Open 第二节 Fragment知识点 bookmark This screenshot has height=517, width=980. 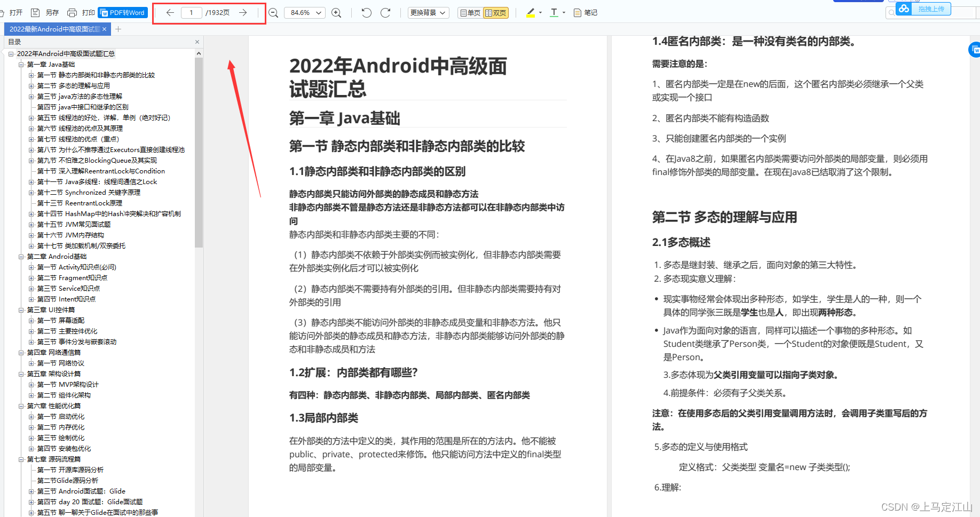click(72, 277)
